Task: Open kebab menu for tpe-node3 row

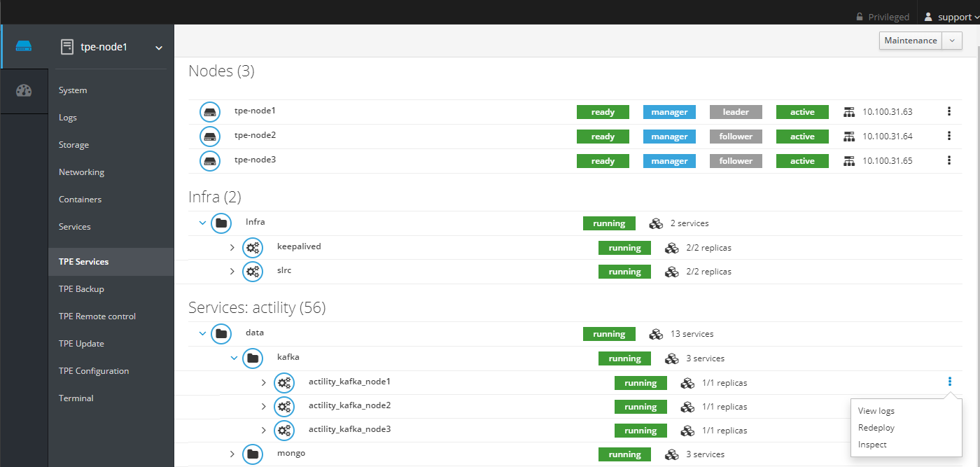Action: point(949,160)
